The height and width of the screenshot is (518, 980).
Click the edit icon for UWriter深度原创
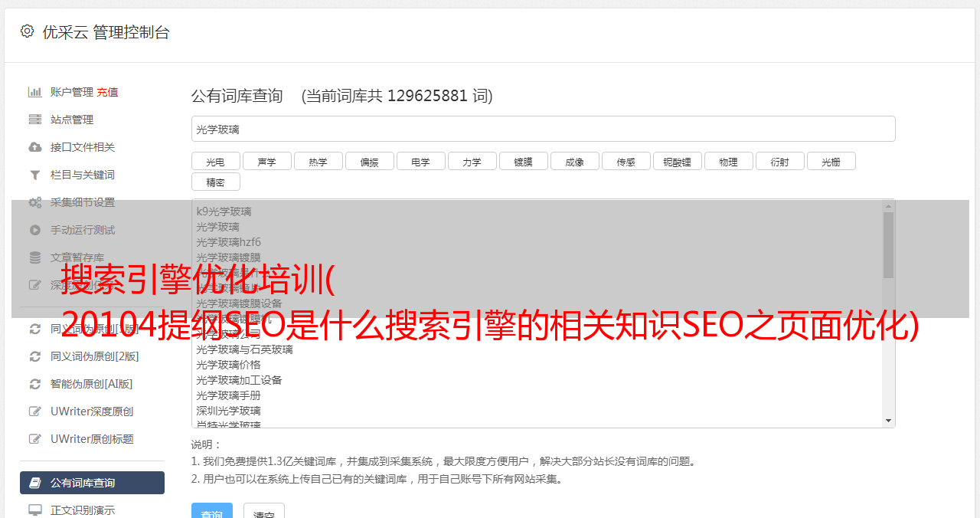click(x=34, y=411)
